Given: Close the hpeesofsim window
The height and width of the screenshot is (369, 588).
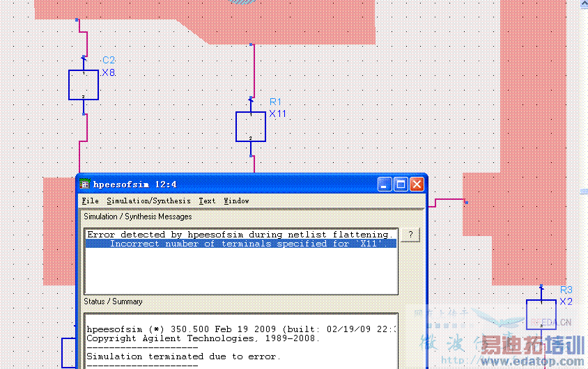Looking at the screenshot, I should 417,184.
